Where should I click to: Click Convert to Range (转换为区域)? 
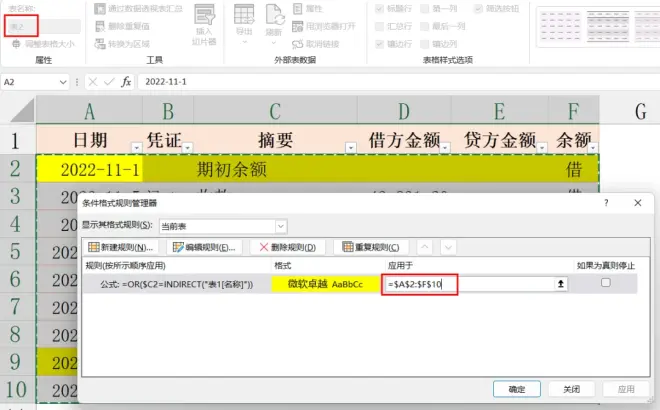(122, 44)
